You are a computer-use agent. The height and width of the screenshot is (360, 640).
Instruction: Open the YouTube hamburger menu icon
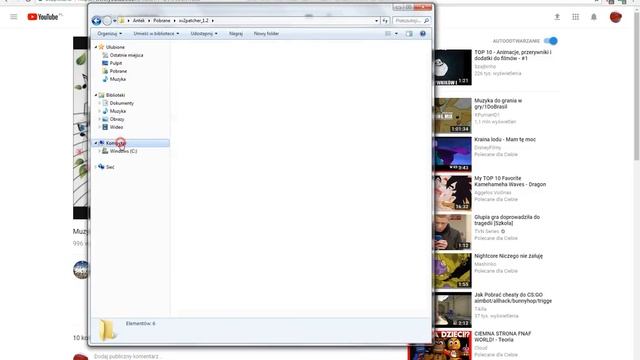(x=14, y=17)
